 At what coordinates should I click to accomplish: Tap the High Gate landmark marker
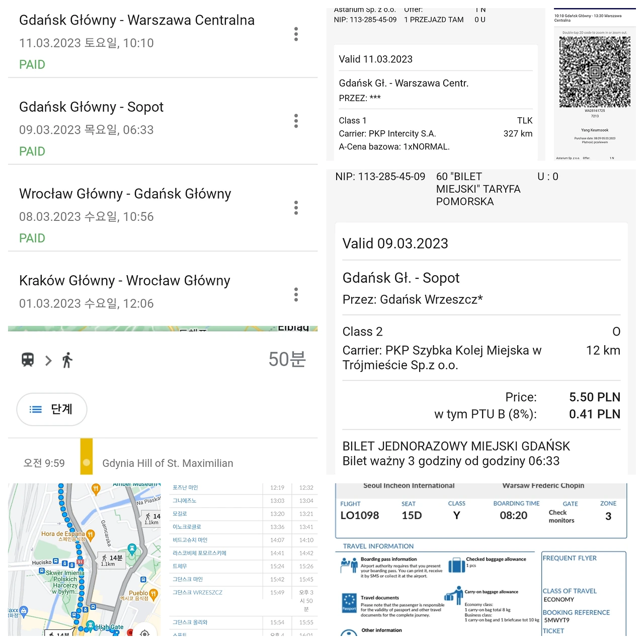point(90,626)
